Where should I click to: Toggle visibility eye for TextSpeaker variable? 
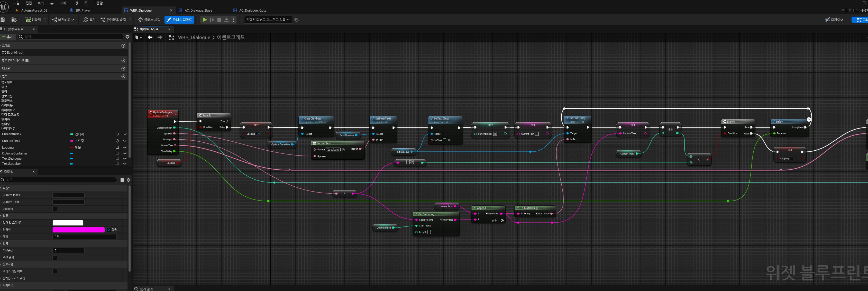(125, 163)
